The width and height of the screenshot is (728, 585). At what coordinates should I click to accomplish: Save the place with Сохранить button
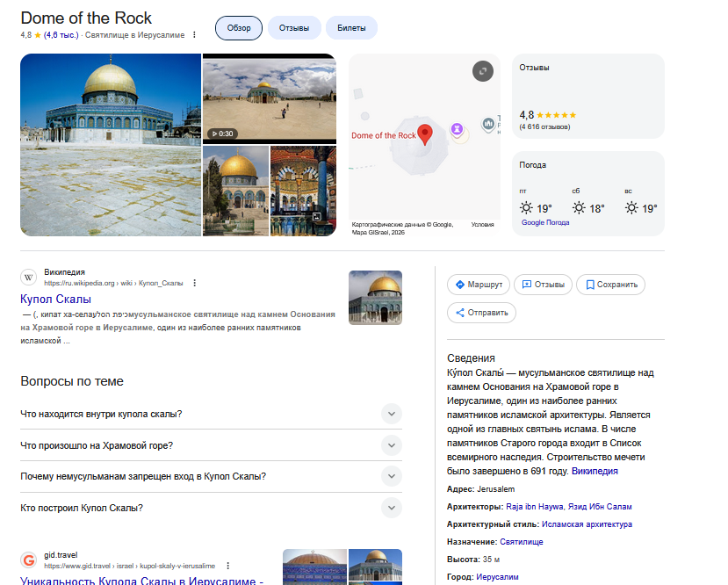[x=610, y=285]
